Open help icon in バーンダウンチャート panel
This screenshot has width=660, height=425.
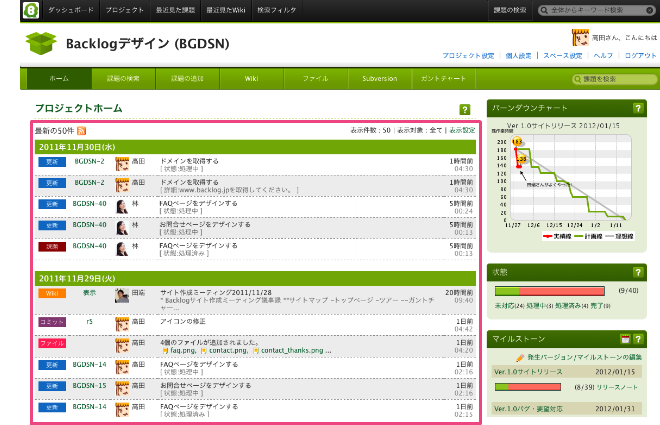pyautogui.click(x=638, y=108)
